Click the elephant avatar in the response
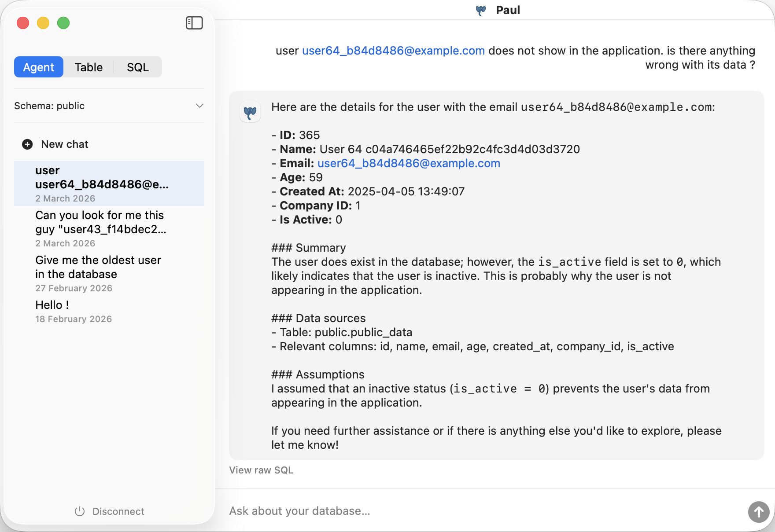775x532 pixels. coord(250,112)
